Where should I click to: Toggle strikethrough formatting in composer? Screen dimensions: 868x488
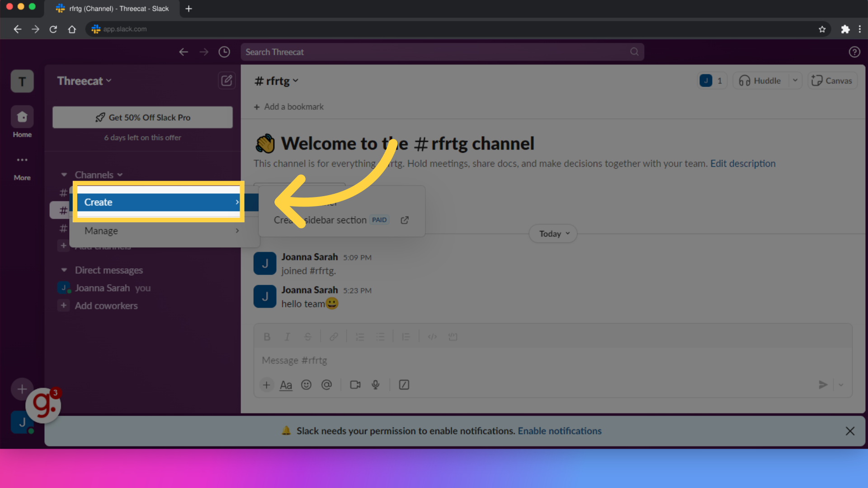308,337
